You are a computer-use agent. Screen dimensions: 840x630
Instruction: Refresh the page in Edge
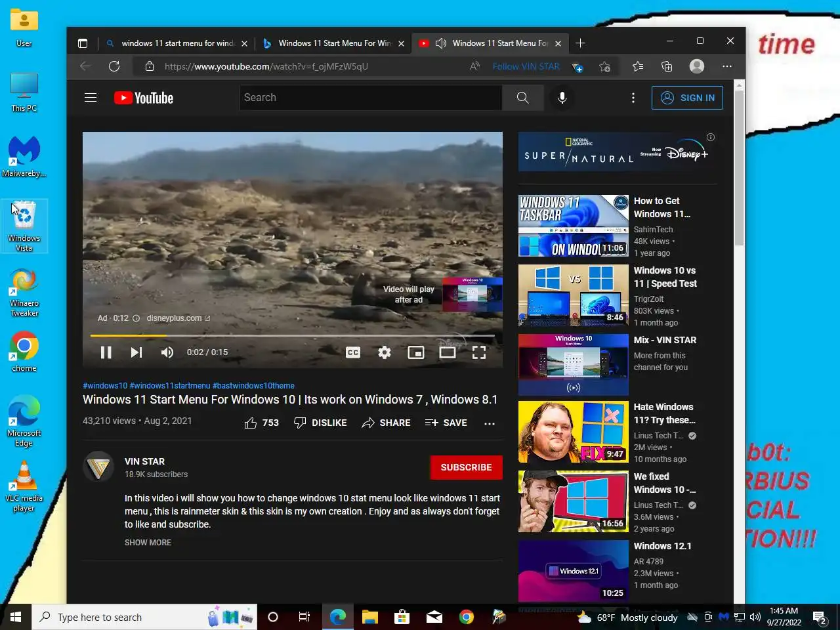114,66
